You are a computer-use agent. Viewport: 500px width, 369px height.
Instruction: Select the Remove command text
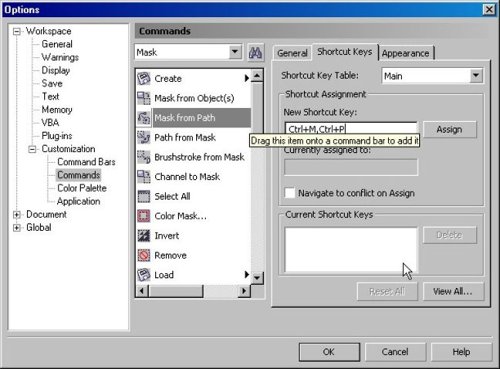pyautogui.click(x=170, y=255)
